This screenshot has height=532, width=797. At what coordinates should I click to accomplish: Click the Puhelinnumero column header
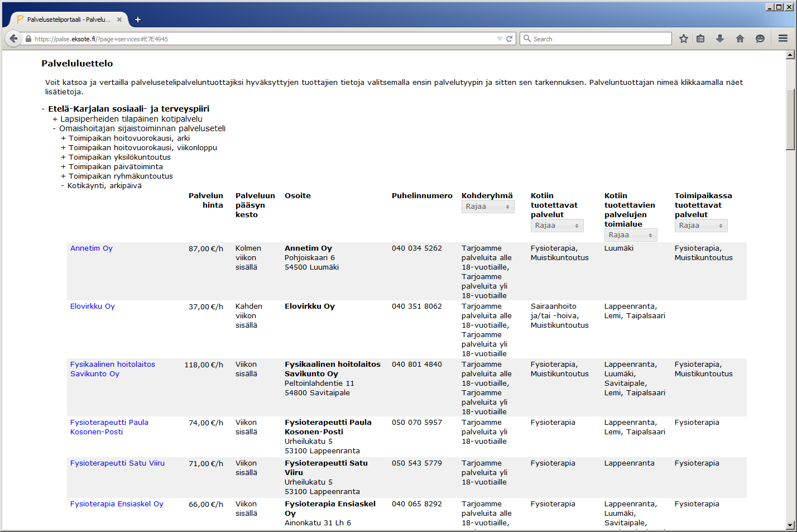[422, 196]
